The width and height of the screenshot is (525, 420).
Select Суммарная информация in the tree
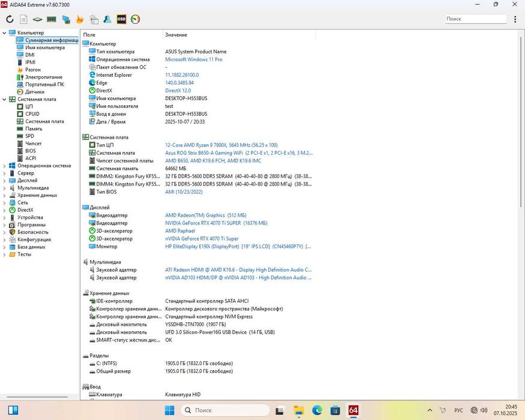pos(47,40)
